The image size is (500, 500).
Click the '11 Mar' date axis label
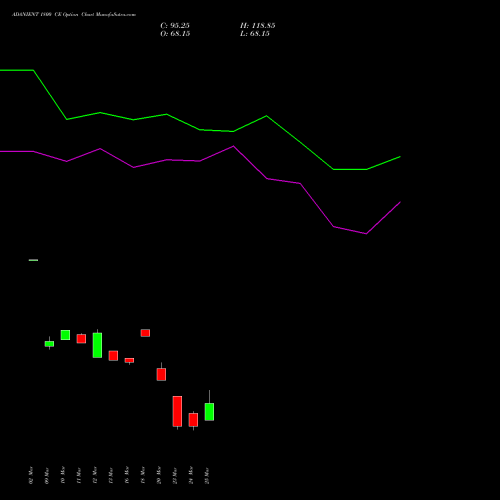[79, 475]
